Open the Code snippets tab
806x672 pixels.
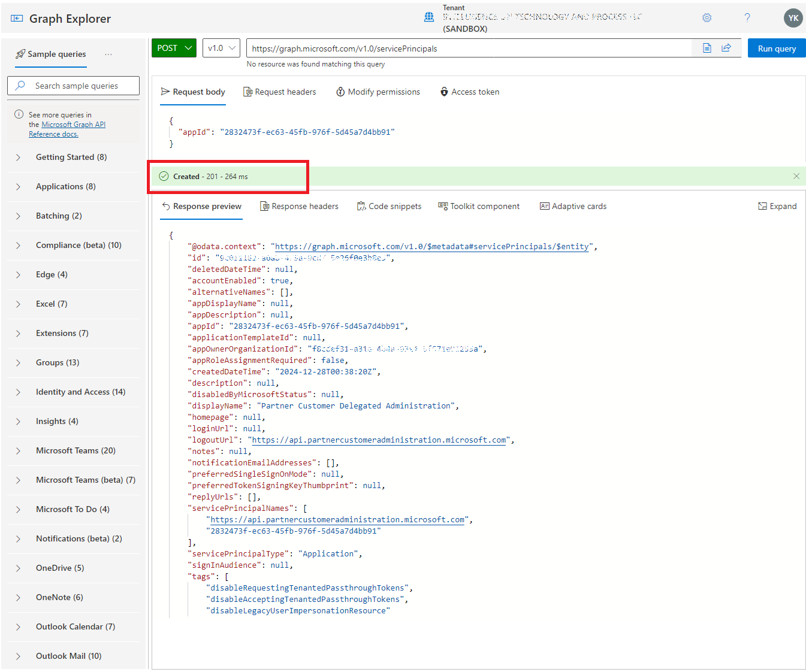389,206
